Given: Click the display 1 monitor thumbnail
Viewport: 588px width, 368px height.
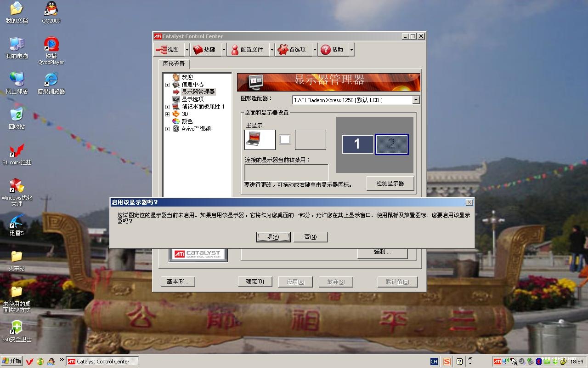Looking at the screenshot, I should (357, 144).
